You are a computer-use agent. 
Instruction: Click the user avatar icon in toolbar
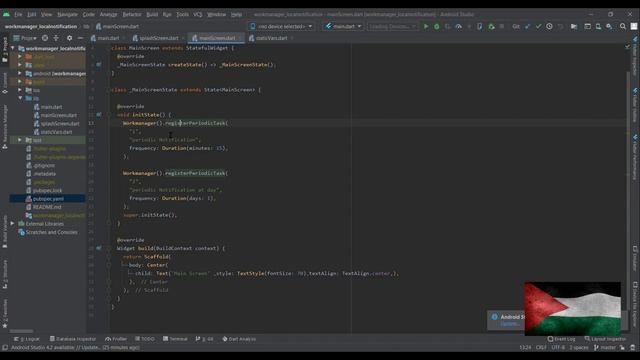click(634, 27)
